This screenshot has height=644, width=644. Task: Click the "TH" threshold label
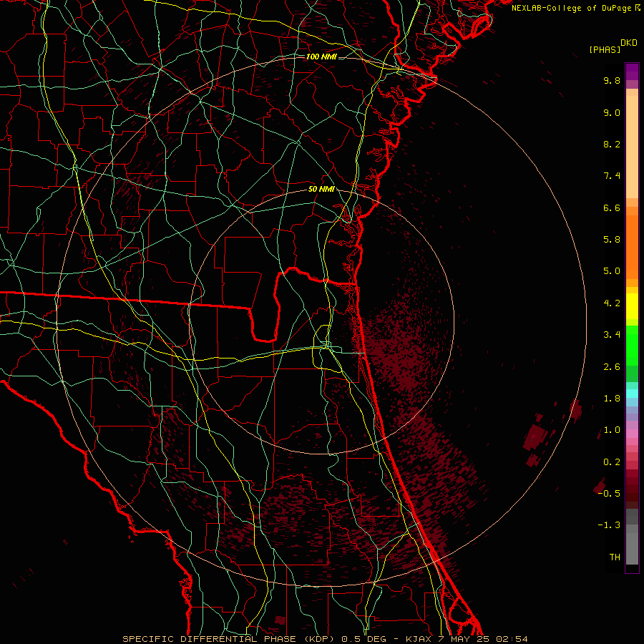click(615, 557)
